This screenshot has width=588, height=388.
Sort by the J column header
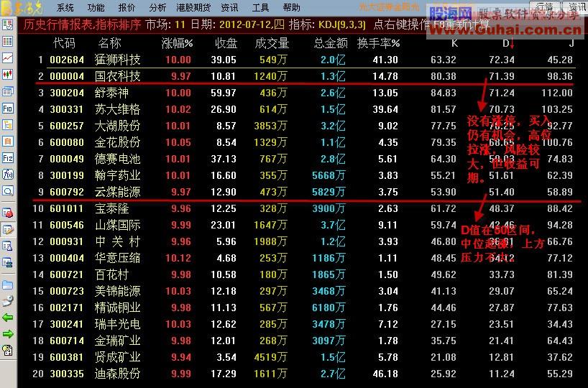tap(571, 44)
